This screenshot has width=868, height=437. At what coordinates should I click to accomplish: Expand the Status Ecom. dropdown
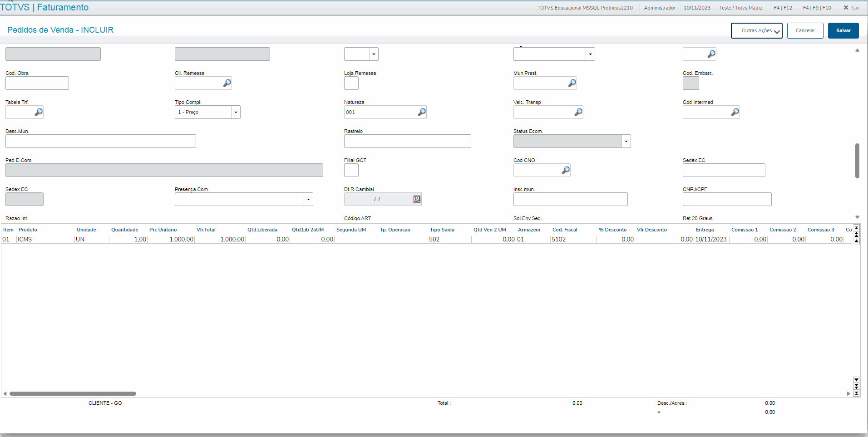pos(626,141)
